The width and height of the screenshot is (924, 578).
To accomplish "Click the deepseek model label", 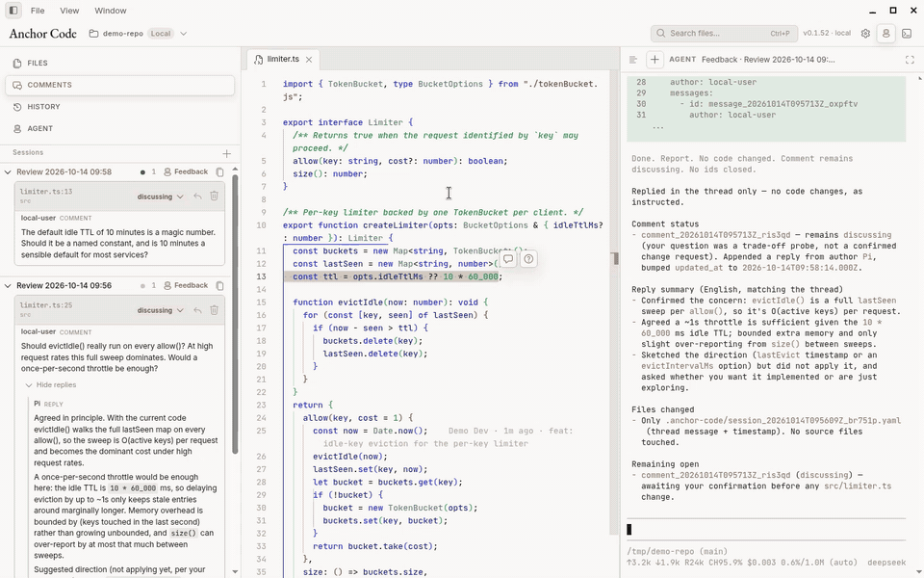I will (x=886, y=564).
